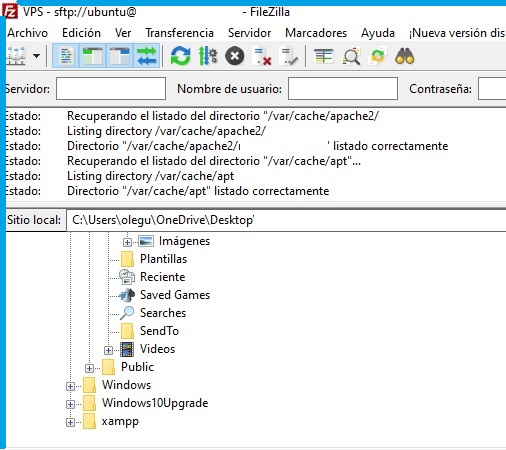Focus the Servidor input field
Viewport: 506px width, 450px height.
pyautogui.click(x=111, y=89)
